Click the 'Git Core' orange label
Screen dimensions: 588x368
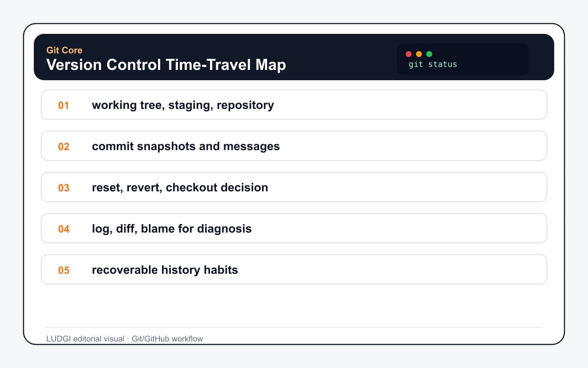tap(64, 50)
